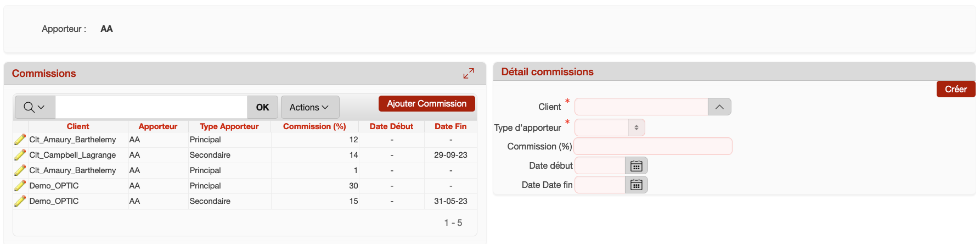Image resolution: width=980 pixels, height=244 pixels.
Task: Open the Actions dropdown menu
Action: [309, 107]
